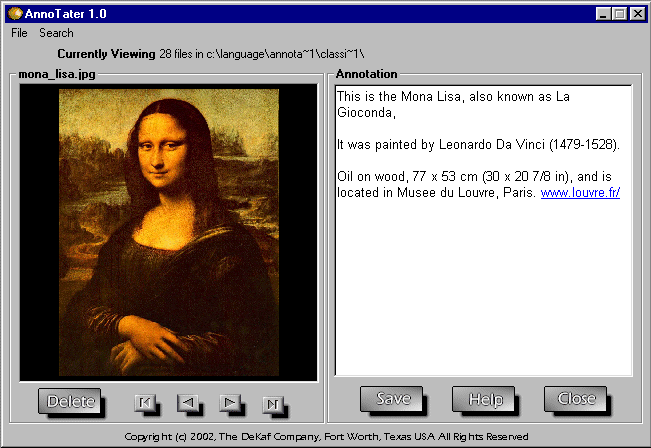
Task: Click the directory path c:\language\annota~1\classi~1\
Action: coord(286,54)
